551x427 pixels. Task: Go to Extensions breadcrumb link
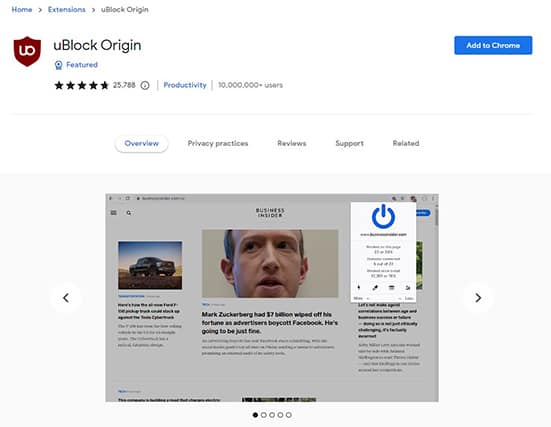[67, 9]
